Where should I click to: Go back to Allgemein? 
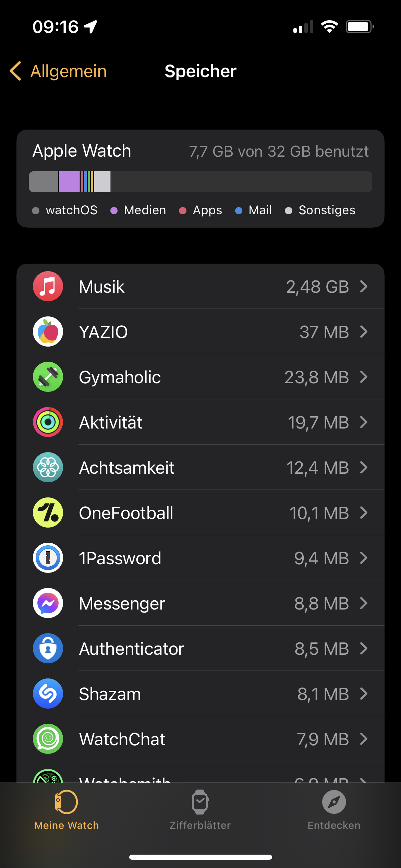(x=58, y=71)
